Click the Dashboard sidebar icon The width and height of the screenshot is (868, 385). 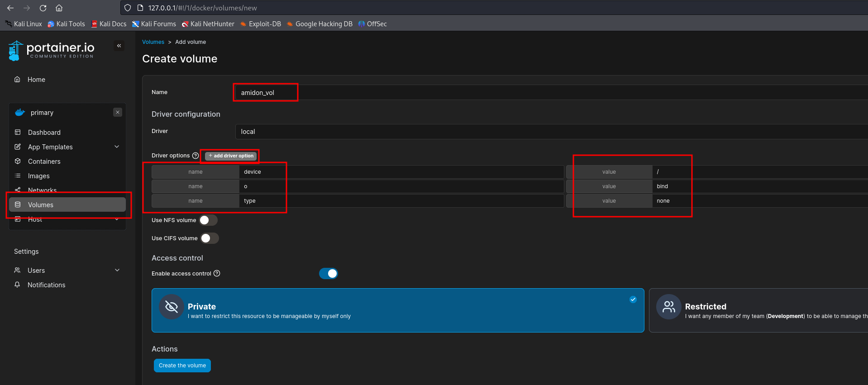(18, 132)
